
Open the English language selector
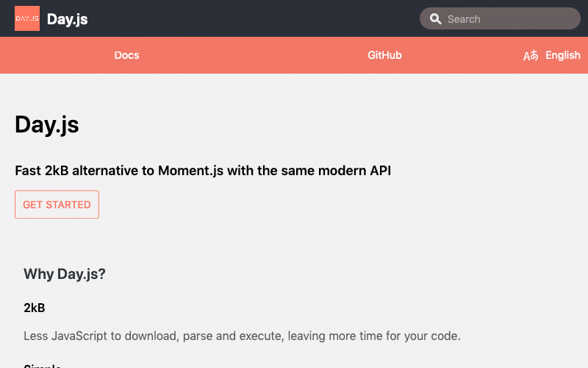click(x=562, y=55)
